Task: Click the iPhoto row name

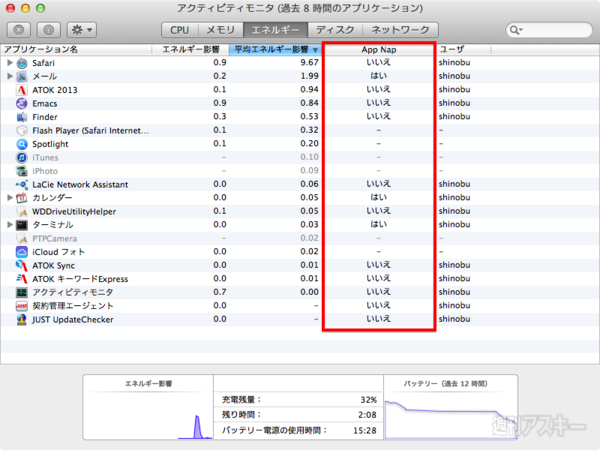Action: (x=45, y=171)
